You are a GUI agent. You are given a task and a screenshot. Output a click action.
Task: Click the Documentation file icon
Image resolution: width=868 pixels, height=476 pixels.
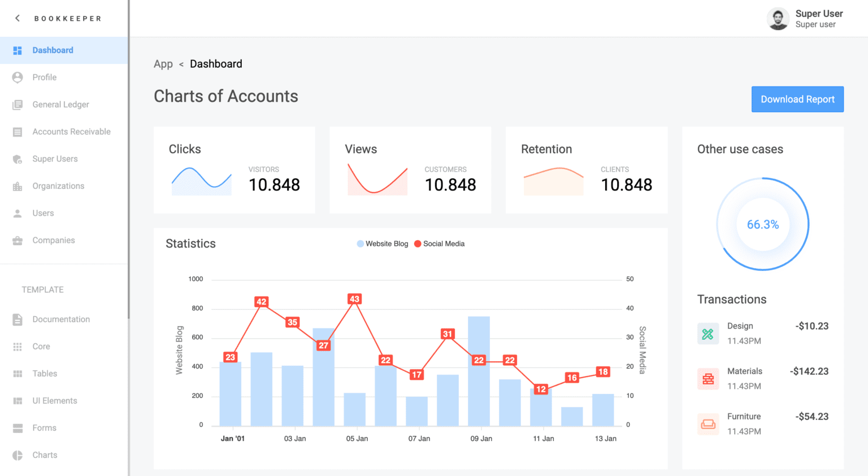click(x=18, y=319)
